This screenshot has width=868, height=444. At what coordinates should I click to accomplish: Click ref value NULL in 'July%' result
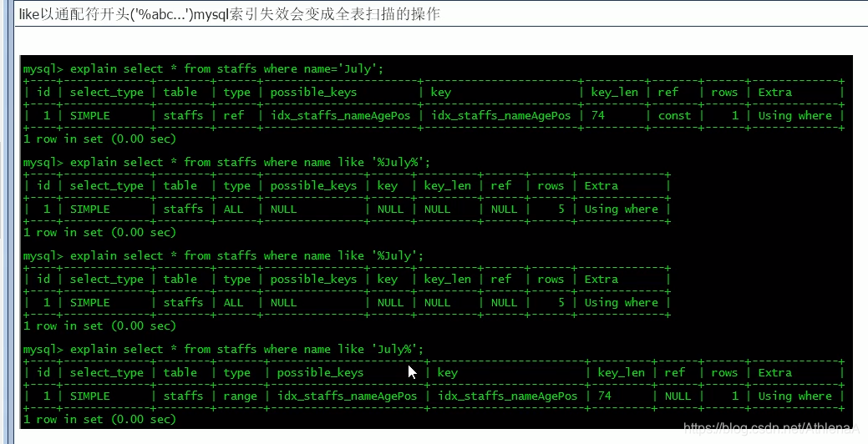pos(678,396)
